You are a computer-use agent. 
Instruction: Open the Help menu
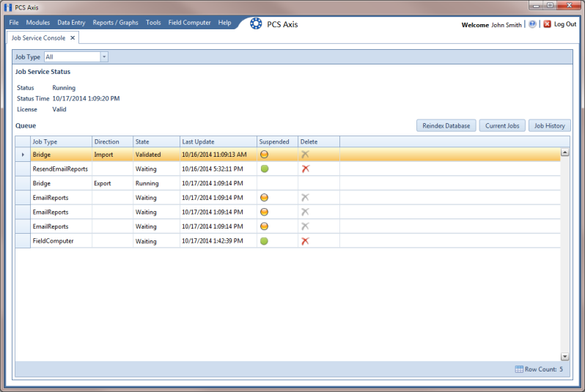pyautogui.click(x=224, y=23)
